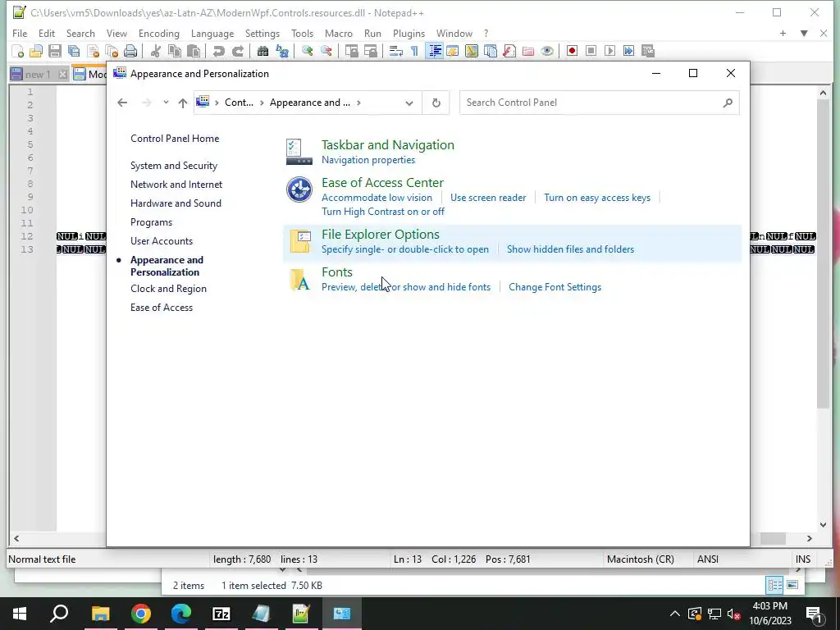Open Hardware and Sound category
This screenshot has height=630, width=840.
point(176,203)
